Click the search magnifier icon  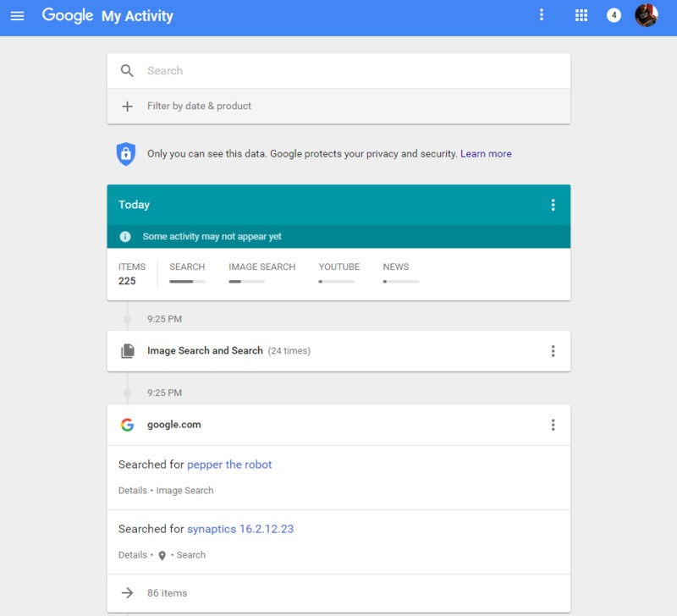click(128, 70)
